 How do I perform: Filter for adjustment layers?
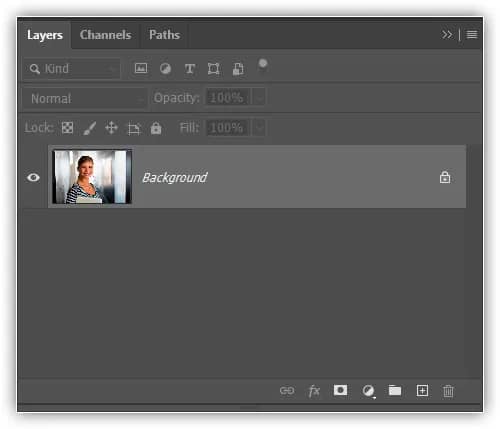165,69
